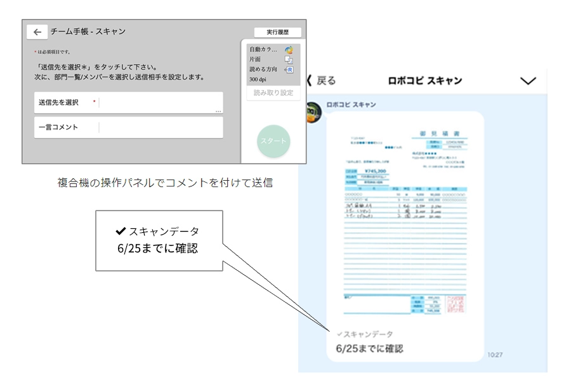The image size is (571, 392).
Task: Click the ロボコピ スキャン sender name
Action: (351, 105)
